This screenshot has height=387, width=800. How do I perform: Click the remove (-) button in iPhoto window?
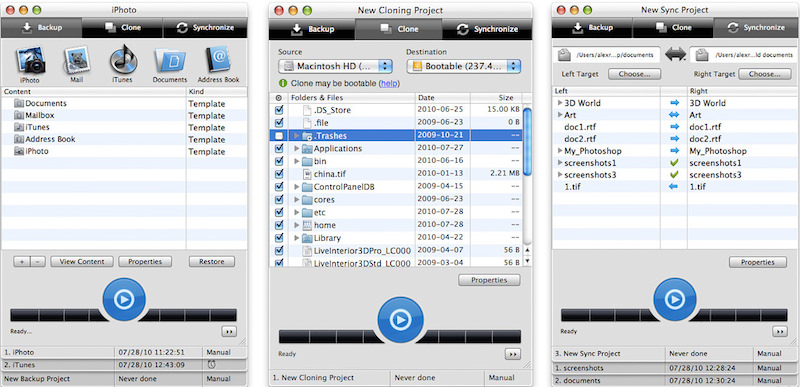click(38, 262)
